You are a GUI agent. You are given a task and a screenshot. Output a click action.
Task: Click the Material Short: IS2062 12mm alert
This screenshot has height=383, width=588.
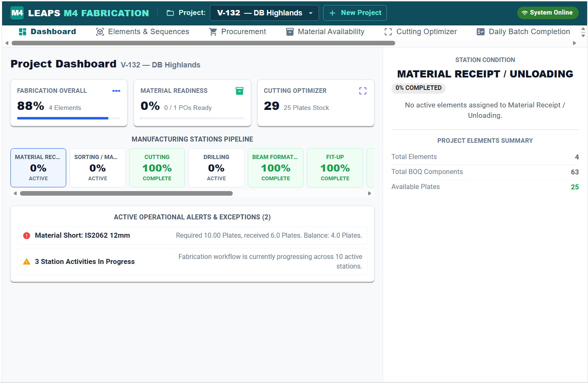click(x=192, y=236)
